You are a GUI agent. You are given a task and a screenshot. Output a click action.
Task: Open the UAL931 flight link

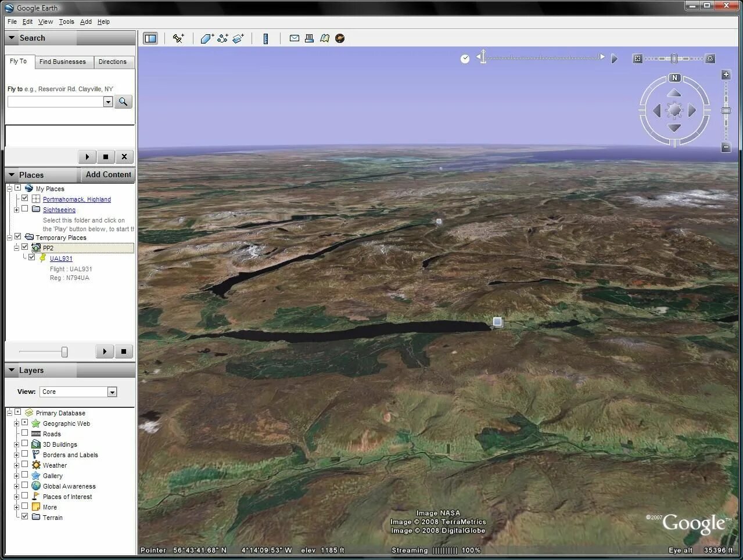pyautogui.click(x=61, y=259)
